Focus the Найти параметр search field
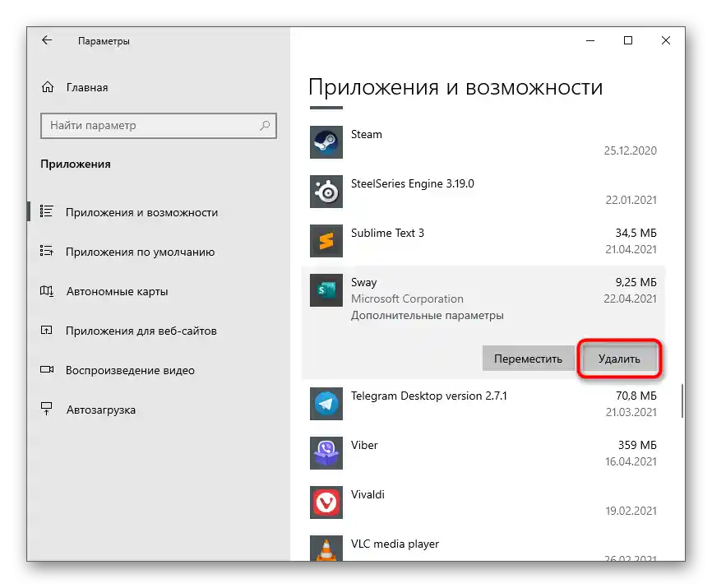The width and height of the screenshot is (712, 588). coord(159,125)
